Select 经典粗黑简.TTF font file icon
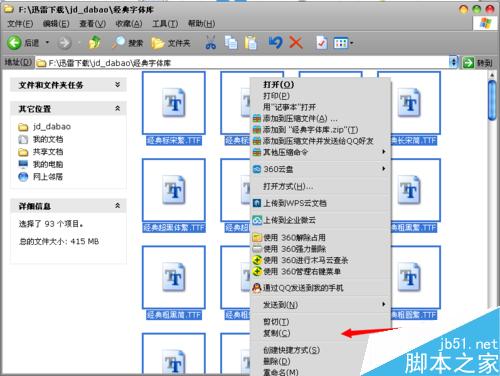This screenshot has width=500, height=376. tap(174, 277)
